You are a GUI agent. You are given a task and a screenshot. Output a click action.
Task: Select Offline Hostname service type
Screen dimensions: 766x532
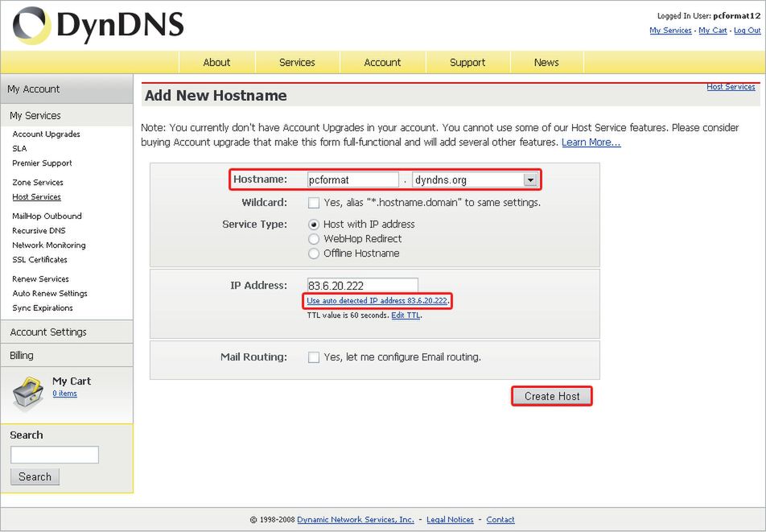point(314,254)
